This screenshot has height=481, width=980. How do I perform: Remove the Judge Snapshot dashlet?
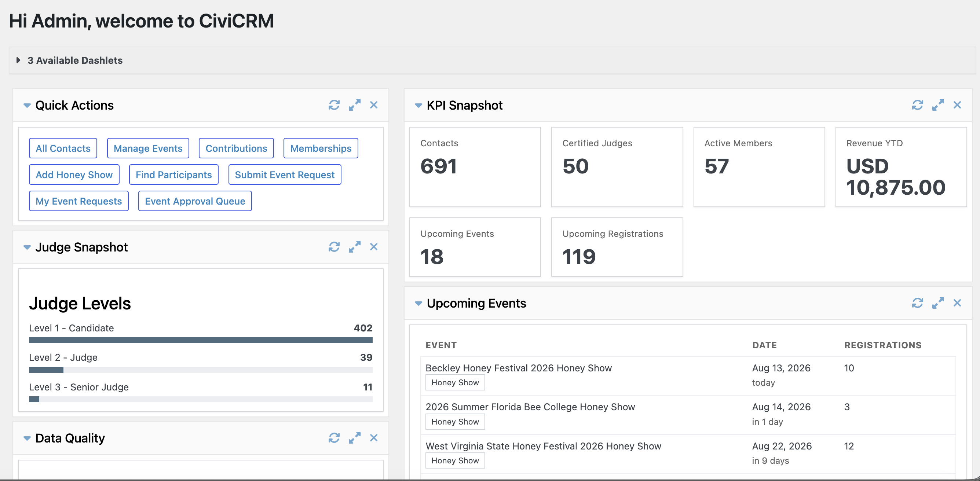click(x=374, y=247)
